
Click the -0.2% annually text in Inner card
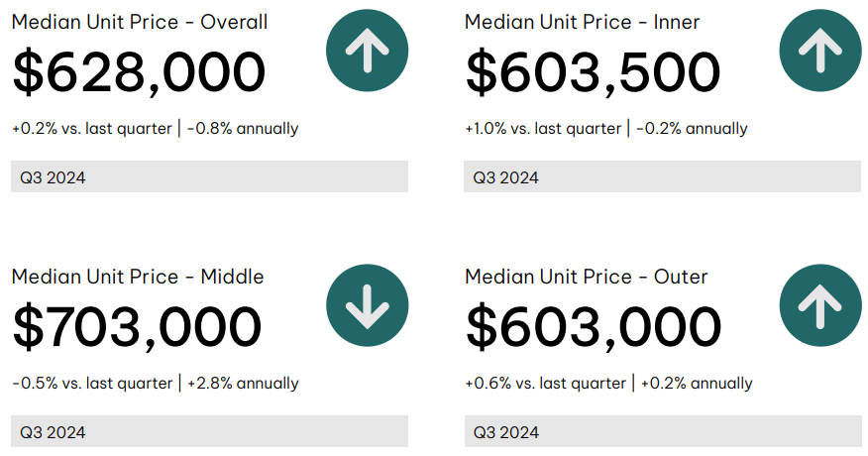pyautogui.click(x=692, y=129)
